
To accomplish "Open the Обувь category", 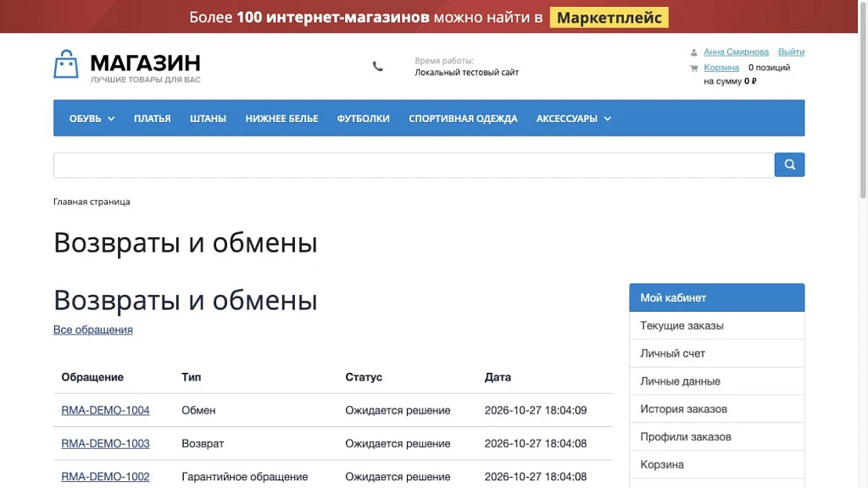I will (x=86, y=119).
